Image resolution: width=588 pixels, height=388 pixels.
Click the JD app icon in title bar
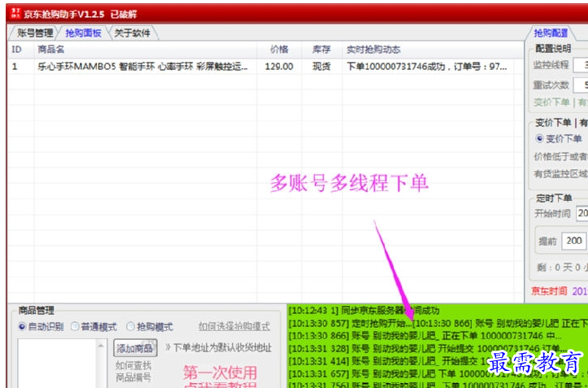tap(15, 14)
